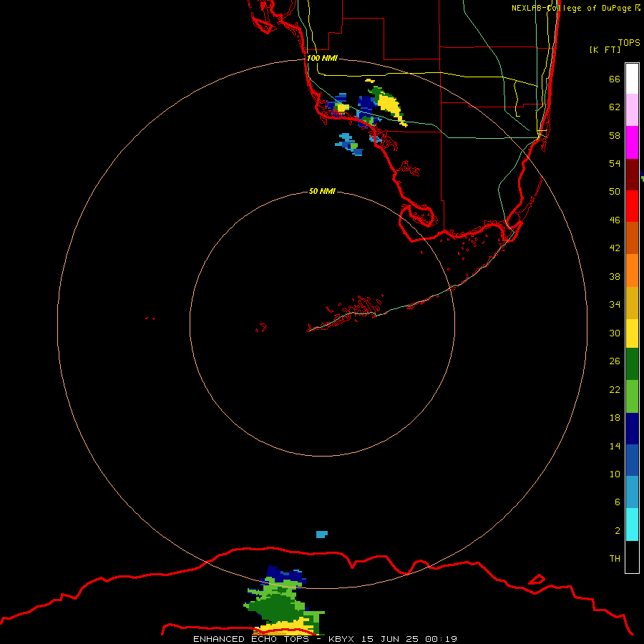This screenshot has width=644, height=644.
Task: Click the legend value 42
Action: (x=615, y=248)
